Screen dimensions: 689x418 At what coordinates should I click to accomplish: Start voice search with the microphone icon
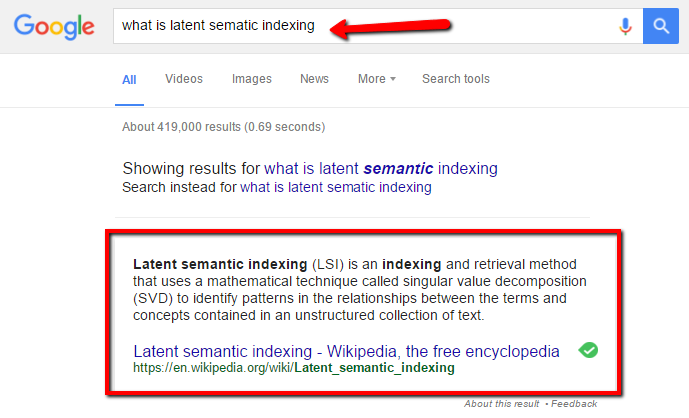(x=626, y=26)
